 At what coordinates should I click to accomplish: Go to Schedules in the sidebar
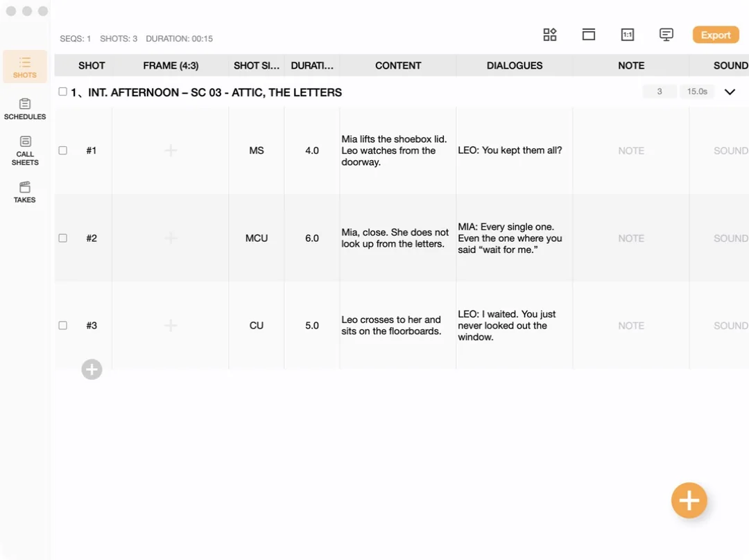click(x=25, y=109)
